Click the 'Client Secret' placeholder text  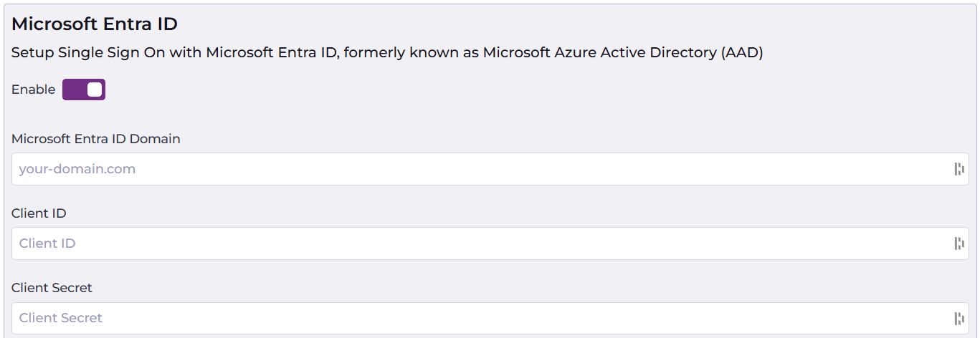[61, 318]
